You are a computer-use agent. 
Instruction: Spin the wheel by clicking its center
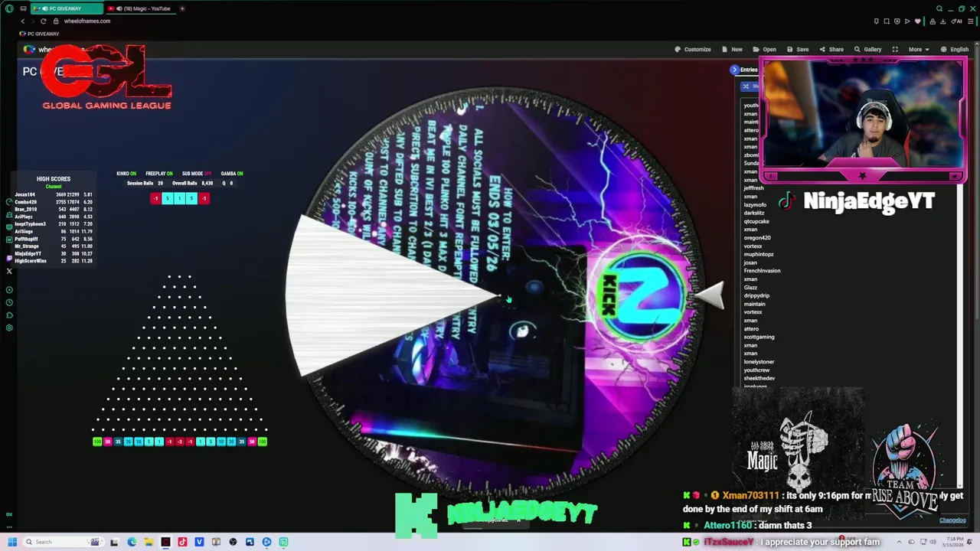click(x=501, y=295)
